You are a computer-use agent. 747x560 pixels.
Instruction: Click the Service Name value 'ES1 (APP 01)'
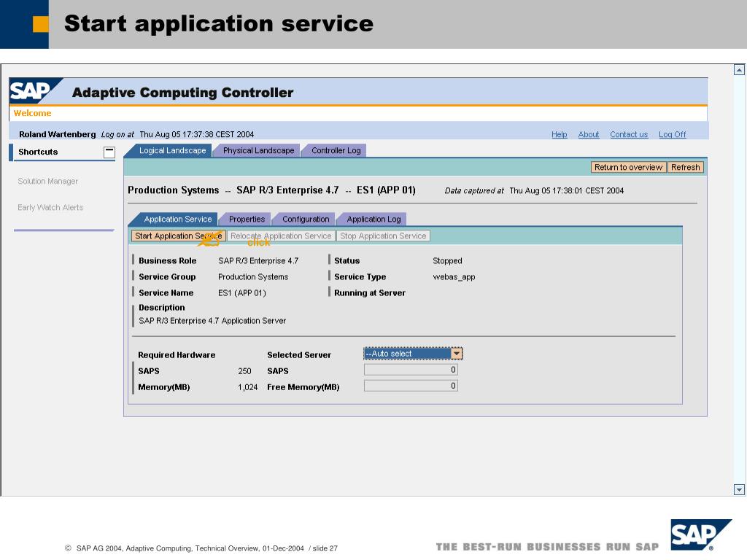coord(242,293)
